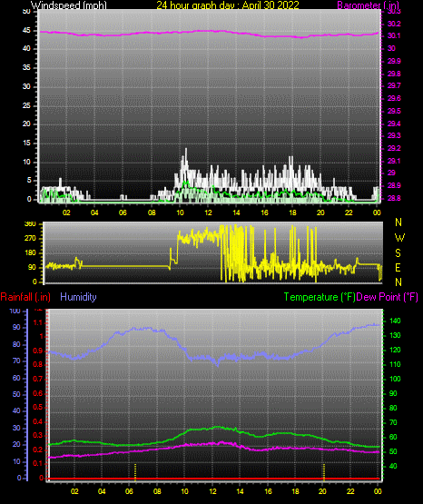
Task: Click the "15" value on the windspeed axis
Action: click(26, 143)
